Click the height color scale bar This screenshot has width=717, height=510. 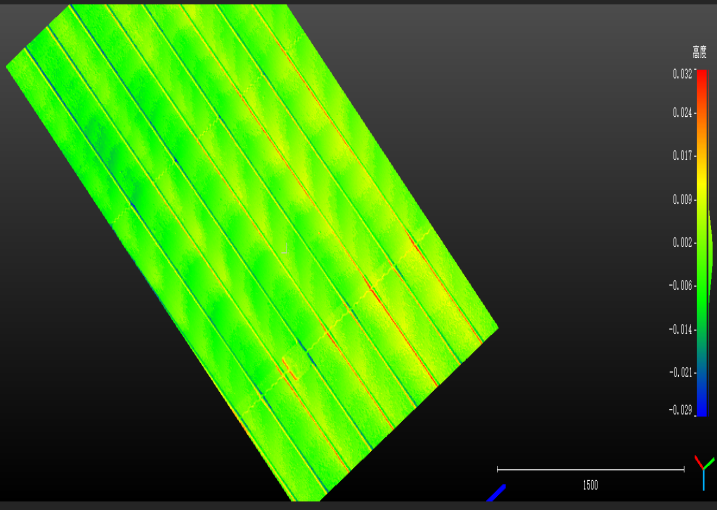point(702,243)
